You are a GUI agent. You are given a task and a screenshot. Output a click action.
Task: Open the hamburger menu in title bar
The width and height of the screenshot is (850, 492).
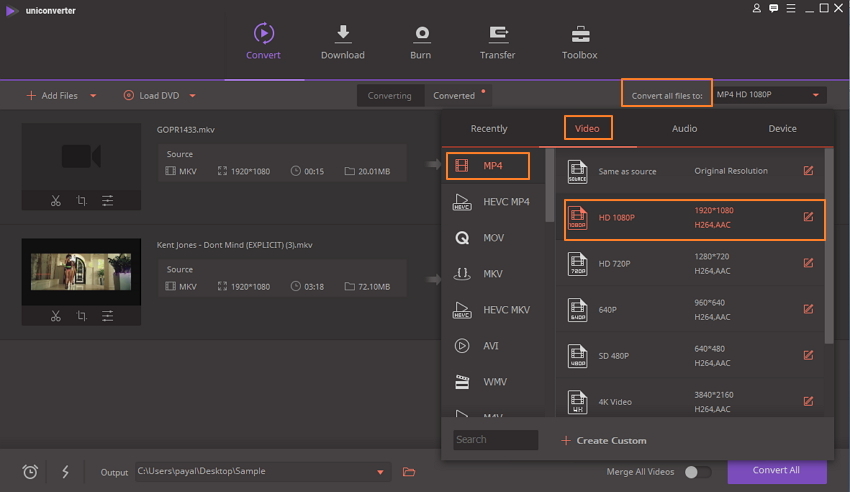coord(791,8)
